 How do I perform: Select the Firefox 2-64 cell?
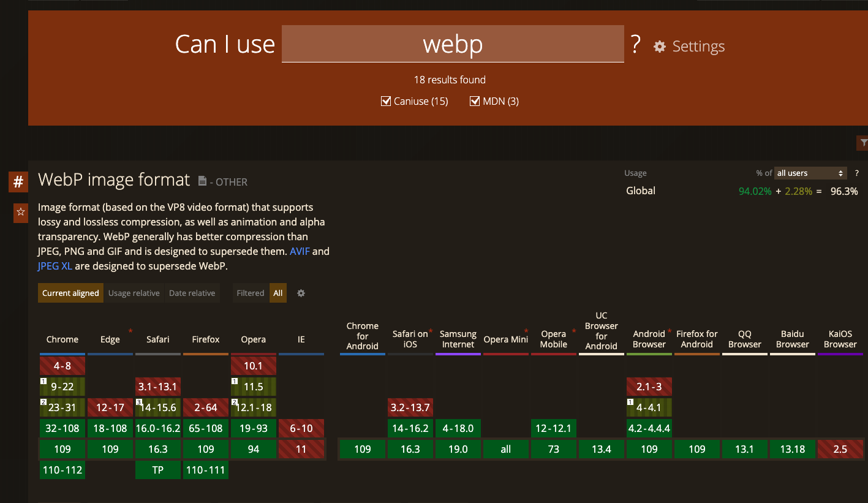click(x=206, y=407)
